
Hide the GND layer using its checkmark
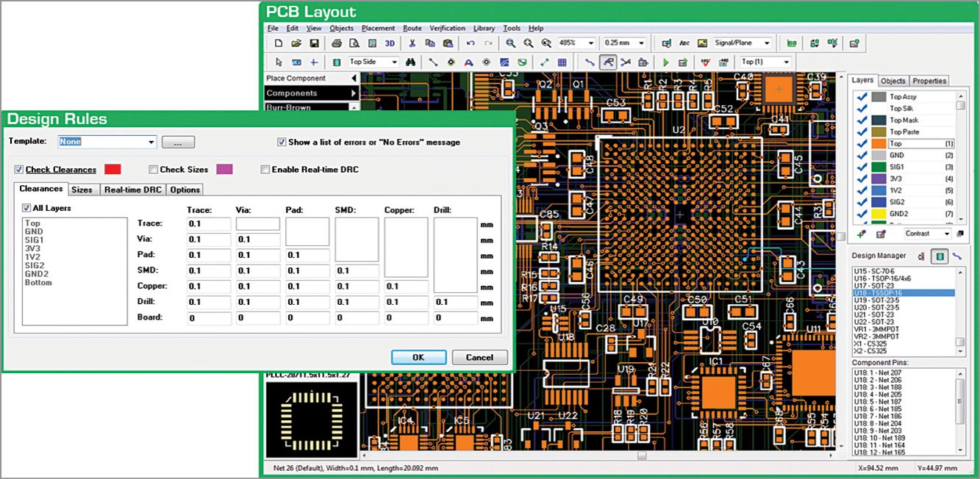tap(862, 155)
